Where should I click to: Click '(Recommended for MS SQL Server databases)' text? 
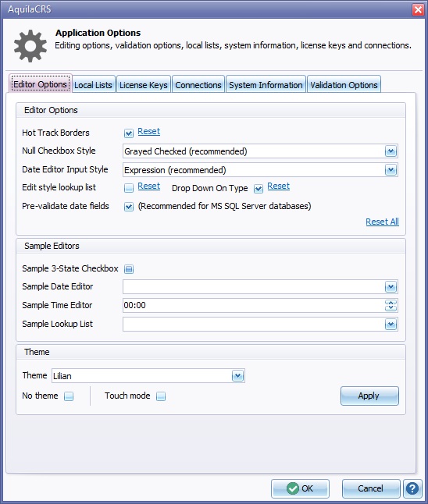[225, 206]
